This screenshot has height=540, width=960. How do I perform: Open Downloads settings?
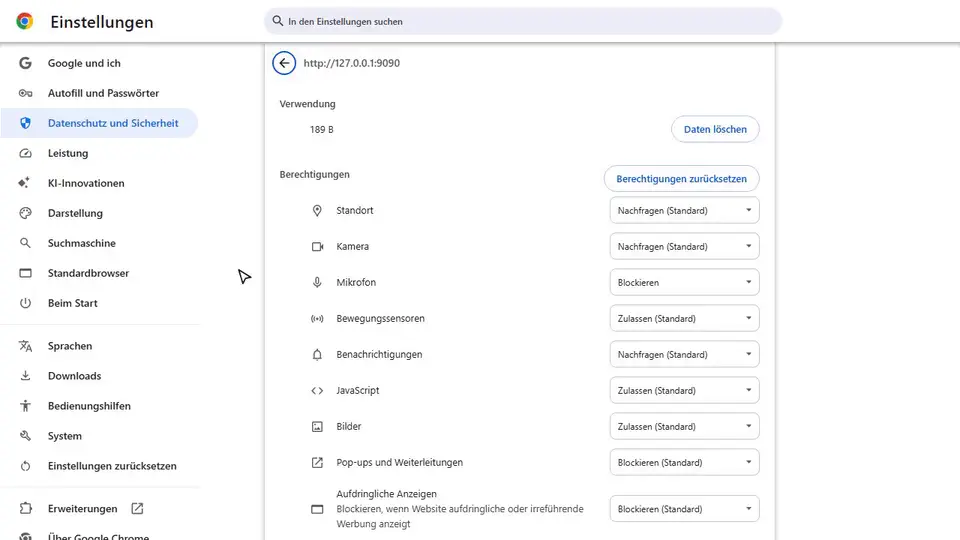point(99,376)
